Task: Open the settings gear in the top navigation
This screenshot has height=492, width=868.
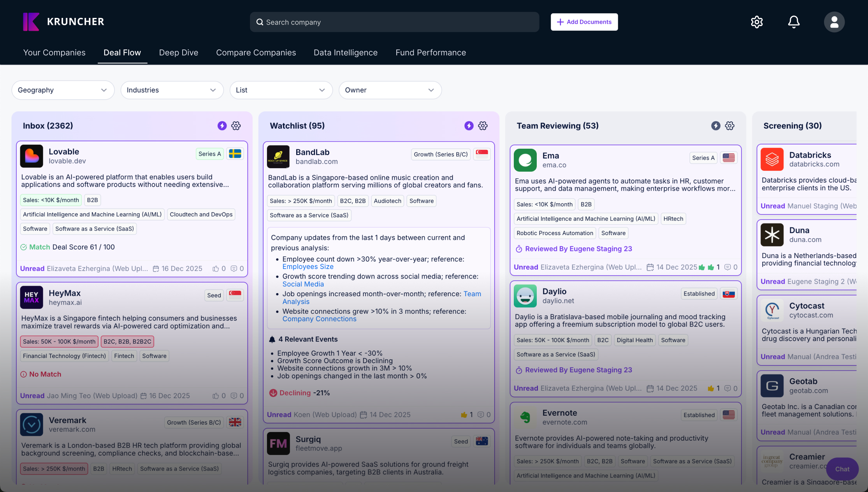Action: (757, 22)
